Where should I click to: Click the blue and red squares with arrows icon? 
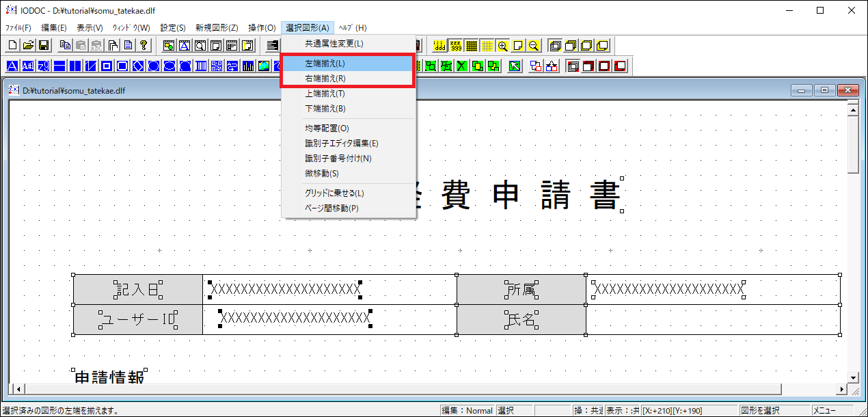[536, 66]
